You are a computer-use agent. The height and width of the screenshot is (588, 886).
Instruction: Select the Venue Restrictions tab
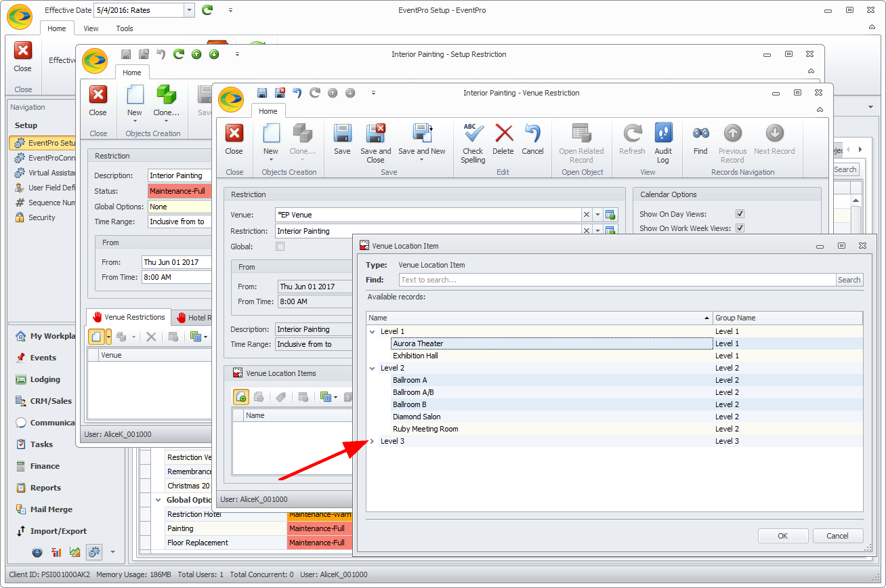(x=128, y=317)
